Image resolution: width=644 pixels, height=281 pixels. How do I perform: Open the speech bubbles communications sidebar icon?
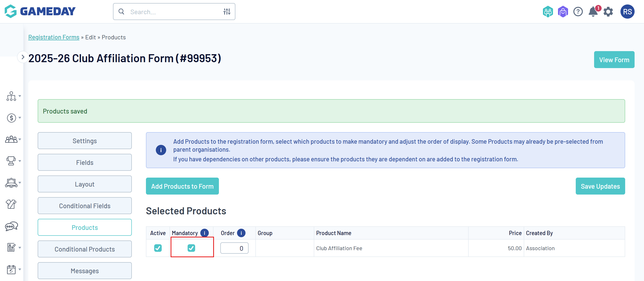(11, 226)
